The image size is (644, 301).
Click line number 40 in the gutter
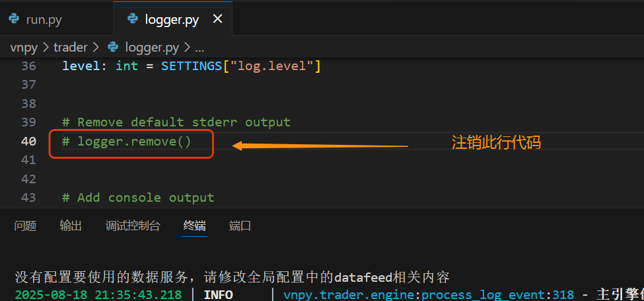click(x=28, y=141)
